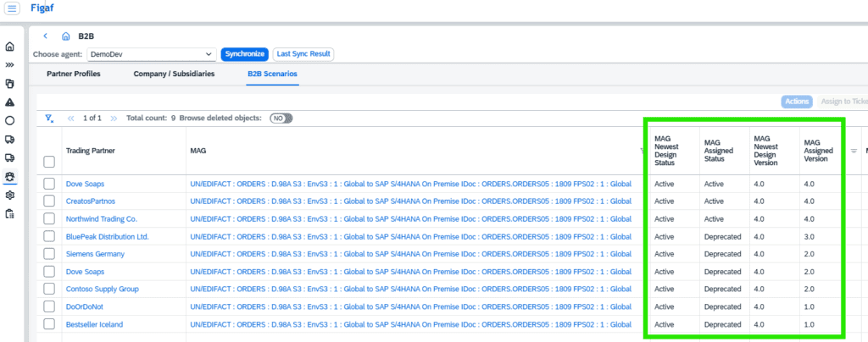
Task: Click the MAG Newest Design Version header
Action: [766, 151]
